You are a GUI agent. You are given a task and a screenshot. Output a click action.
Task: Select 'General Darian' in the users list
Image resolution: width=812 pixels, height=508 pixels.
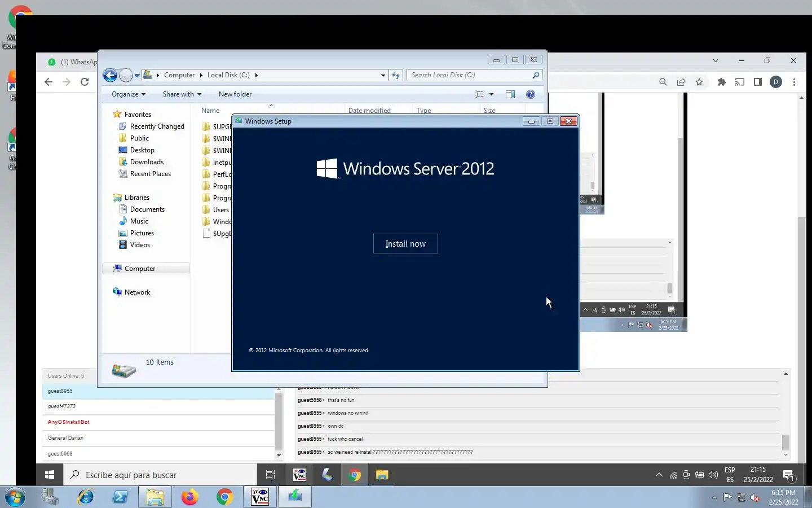pos(158,438)
